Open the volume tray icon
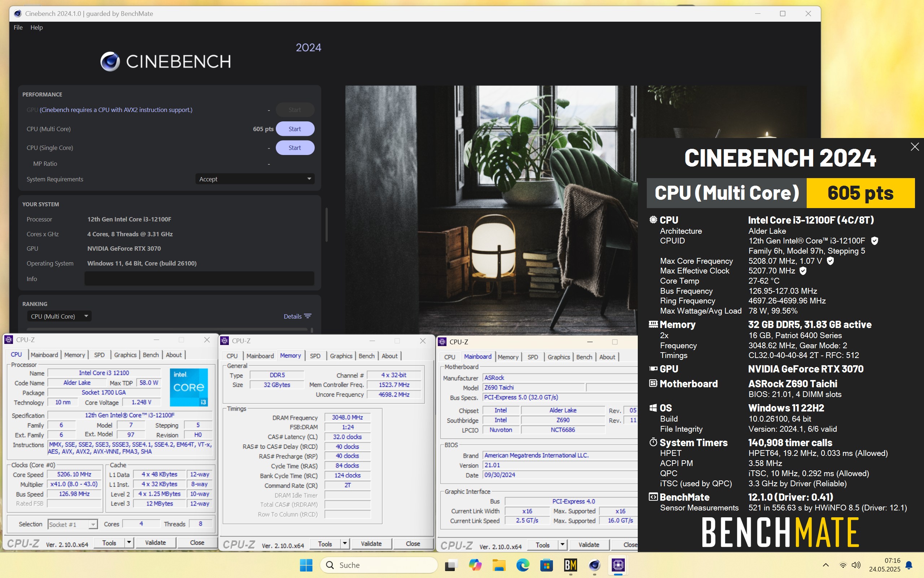This screenshot has width=924, height=578. coord(856,565)
